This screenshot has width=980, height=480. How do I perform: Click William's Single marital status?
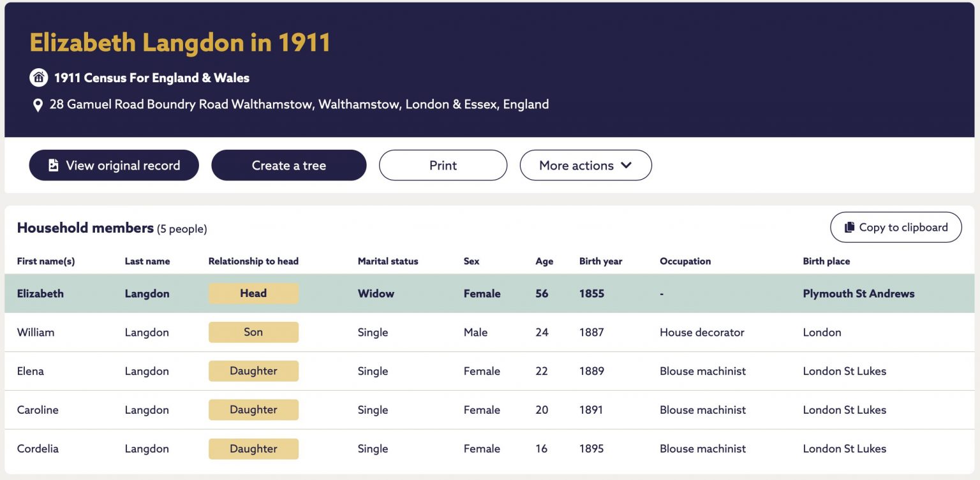[373, 332]
